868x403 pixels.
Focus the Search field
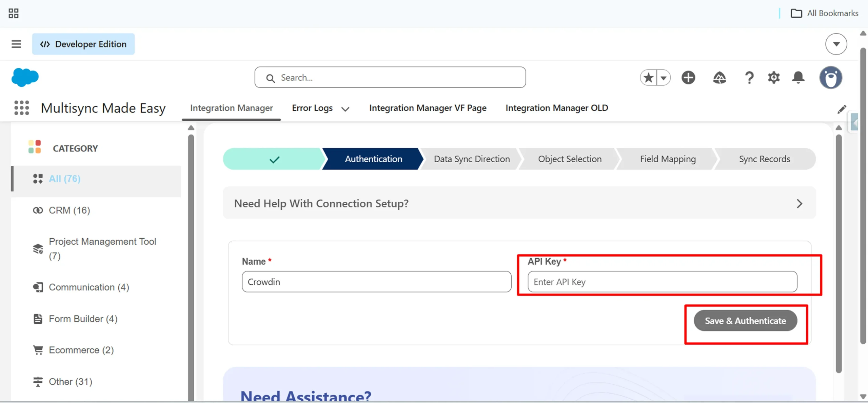coord(390,78)
